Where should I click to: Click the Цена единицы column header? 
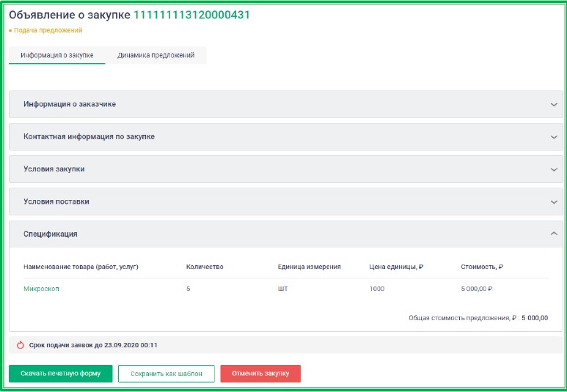click(x=396, y=267)
